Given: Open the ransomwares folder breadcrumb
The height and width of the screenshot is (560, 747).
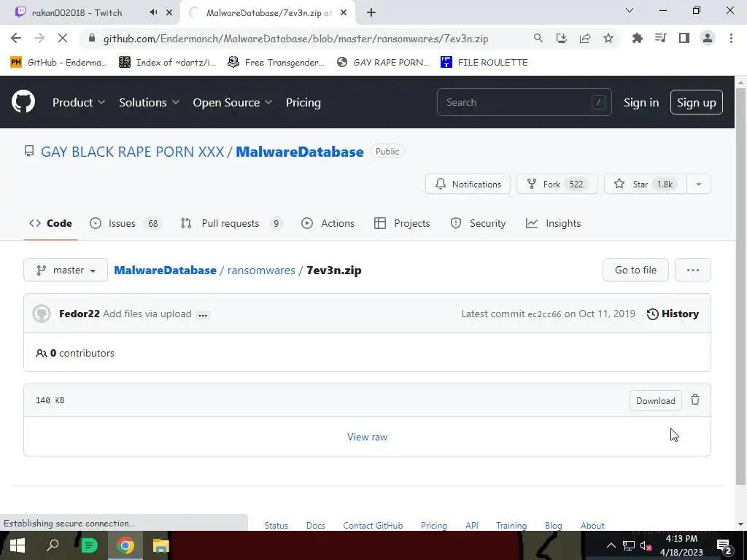Looking at the screenshot, I should click(x=261, y=270).
